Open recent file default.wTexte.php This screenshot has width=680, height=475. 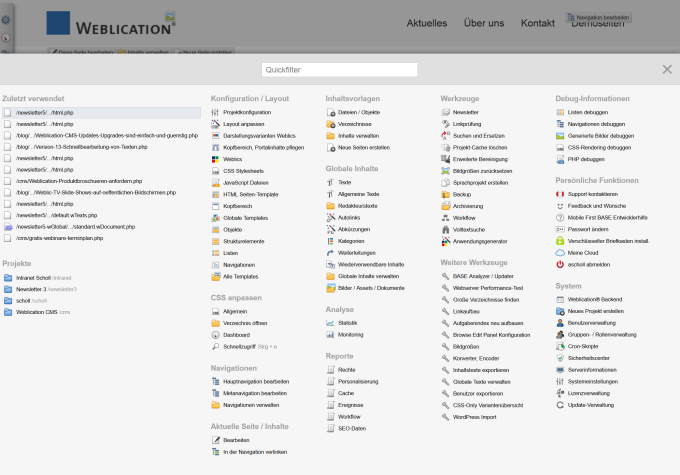click(58, 215)
